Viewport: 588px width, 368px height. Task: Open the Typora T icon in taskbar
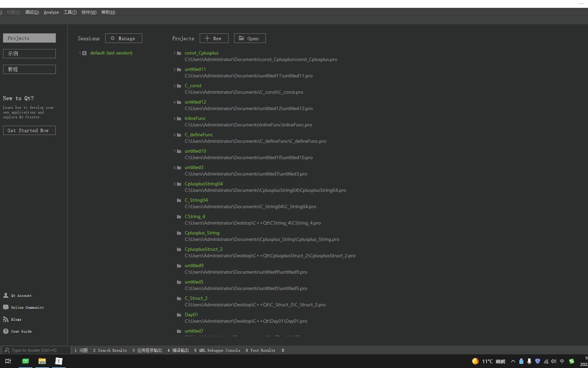[59, 361]
